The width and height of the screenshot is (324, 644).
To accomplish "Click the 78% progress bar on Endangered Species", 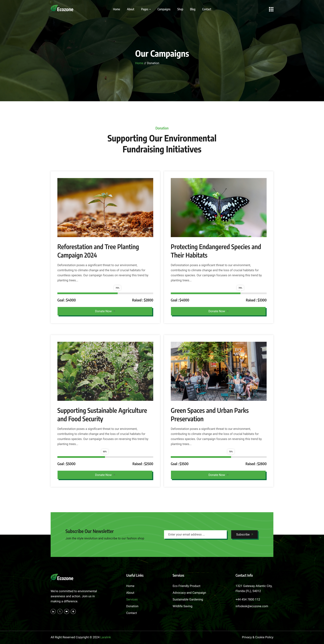I will tap(219, 293).
